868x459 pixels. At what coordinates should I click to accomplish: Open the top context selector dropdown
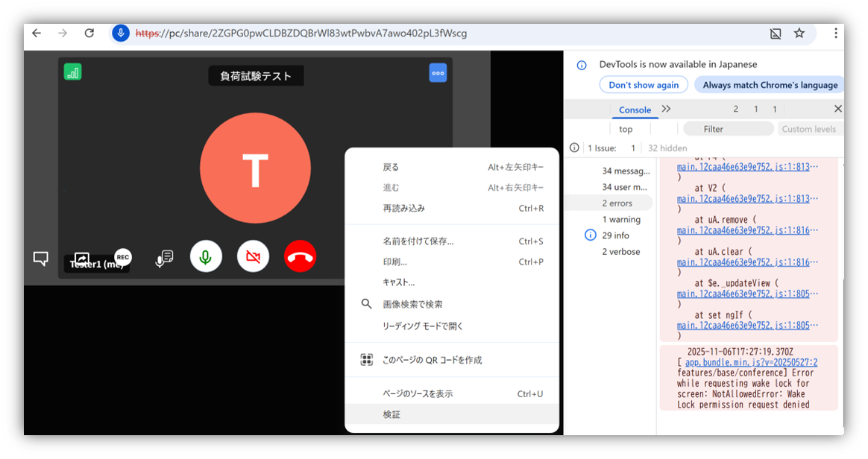626,129
